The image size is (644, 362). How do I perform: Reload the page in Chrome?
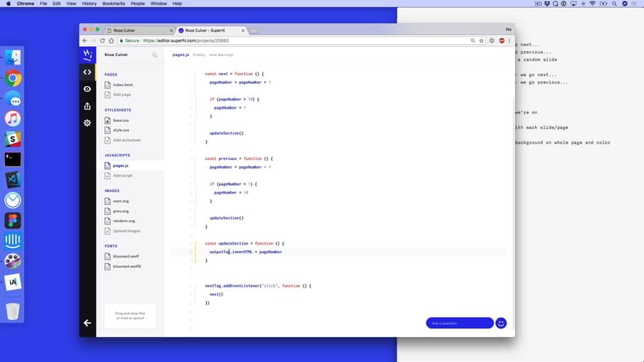(x=104, y=40)
